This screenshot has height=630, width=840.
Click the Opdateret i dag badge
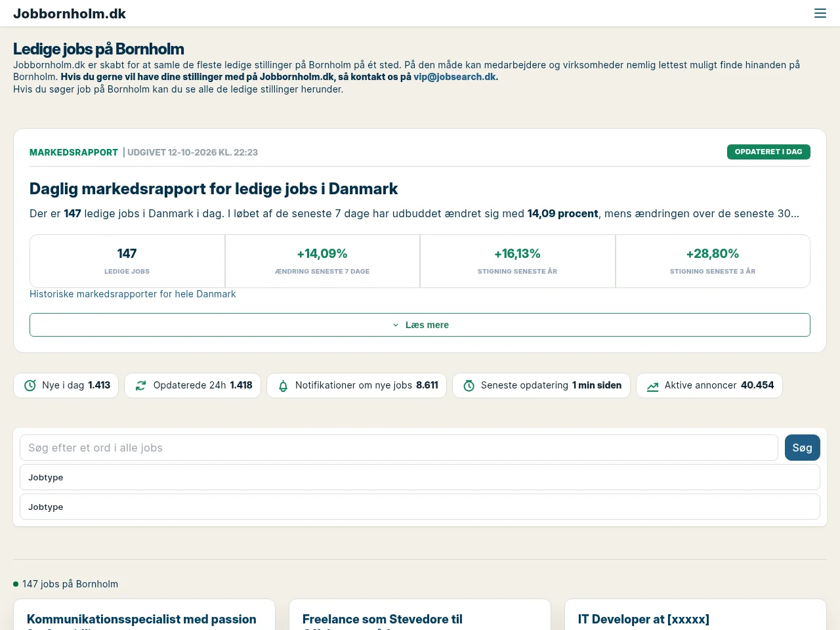coord(768,152)
